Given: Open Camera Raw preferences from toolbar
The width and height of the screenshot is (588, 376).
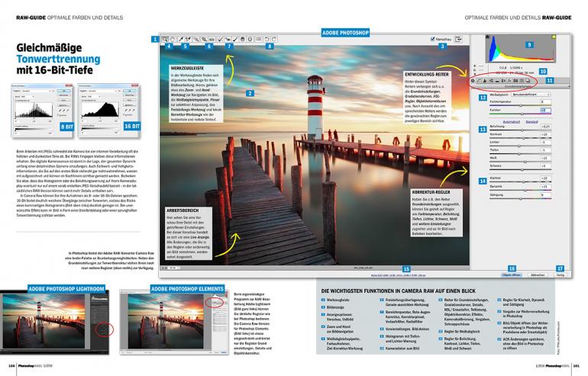Looking at the screenshot, I should click(258, 39).
